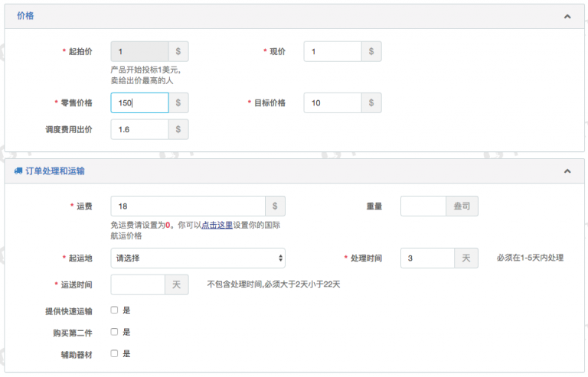Click the 起拍价 input field
The image size is (588, 377).
[x=139, y=51]
